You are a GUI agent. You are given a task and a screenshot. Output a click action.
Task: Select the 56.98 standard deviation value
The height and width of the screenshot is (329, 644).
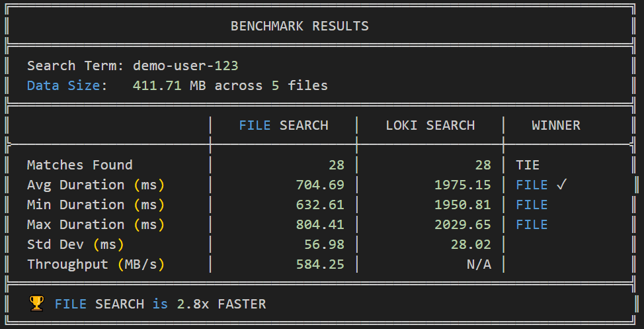[x=324, y=244]
